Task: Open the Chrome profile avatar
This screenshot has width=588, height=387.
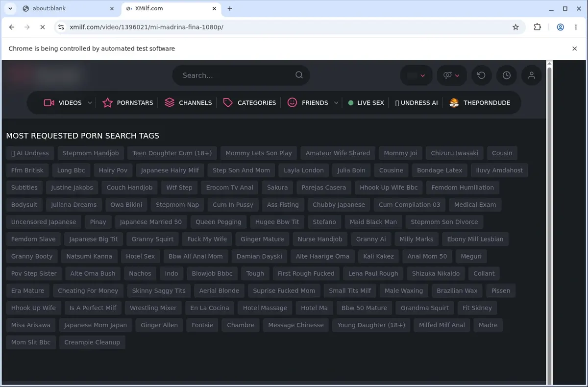Action: coord(560,27)
